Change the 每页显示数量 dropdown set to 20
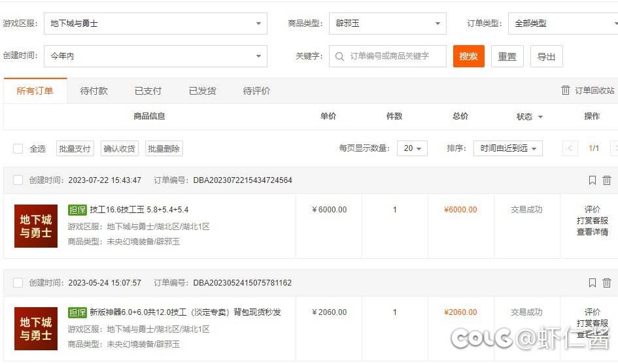 click(x=412, y=148)
